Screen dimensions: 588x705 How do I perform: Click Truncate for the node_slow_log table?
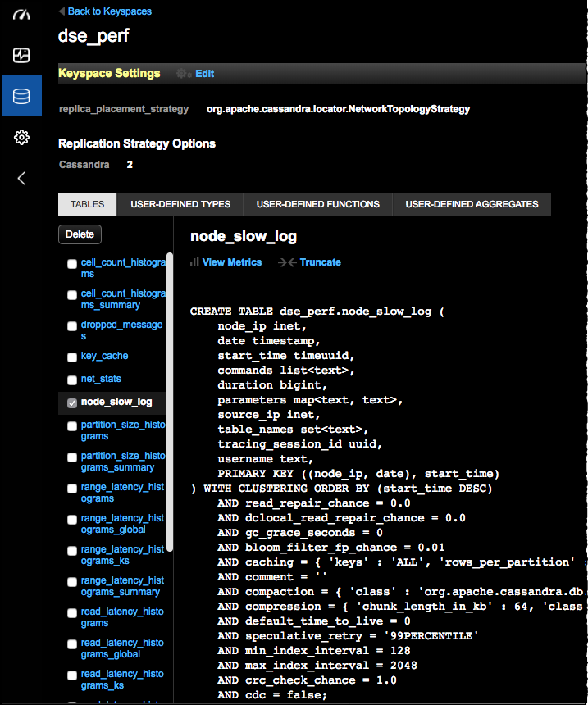pos(320,262)
